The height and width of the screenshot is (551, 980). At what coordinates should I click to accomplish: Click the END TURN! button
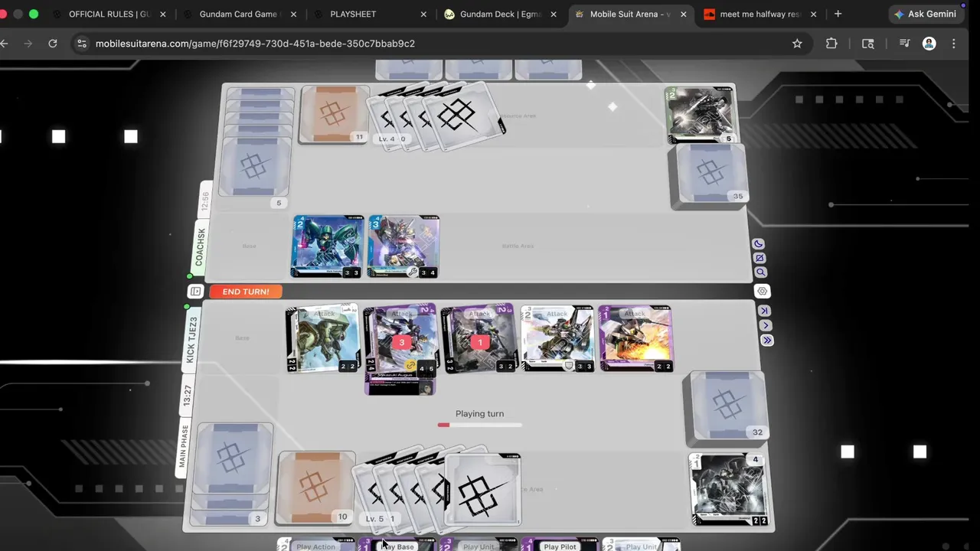coord(245,292)
